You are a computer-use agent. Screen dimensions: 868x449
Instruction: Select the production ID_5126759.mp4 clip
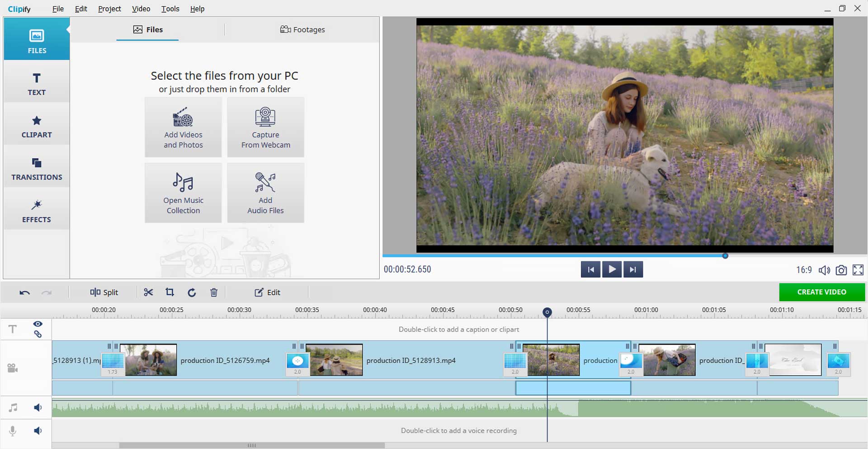point(225,360)
